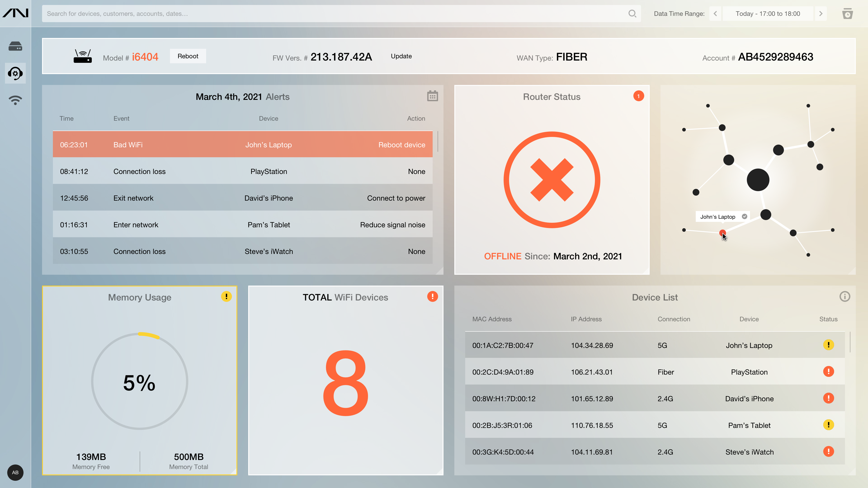Toggle the check mark on John's Laptop tooltip
Viewport: 868px width, 488px height.
pos(745,217)
